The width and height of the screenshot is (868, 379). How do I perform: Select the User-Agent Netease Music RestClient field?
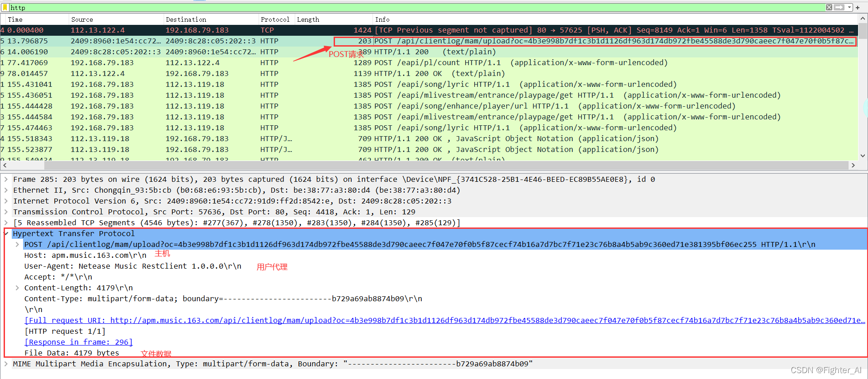click(x=133, y=266)
